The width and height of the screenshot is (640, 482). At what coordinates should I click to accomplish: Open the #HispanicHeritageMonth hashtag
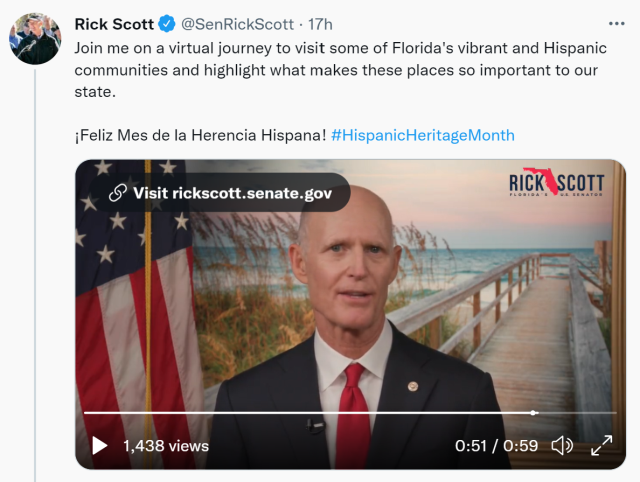422,135
